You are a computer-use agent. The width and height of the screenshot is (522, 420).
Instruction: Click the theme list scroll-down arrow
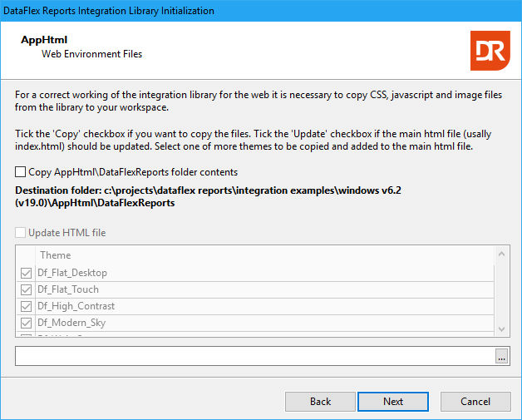502,329
